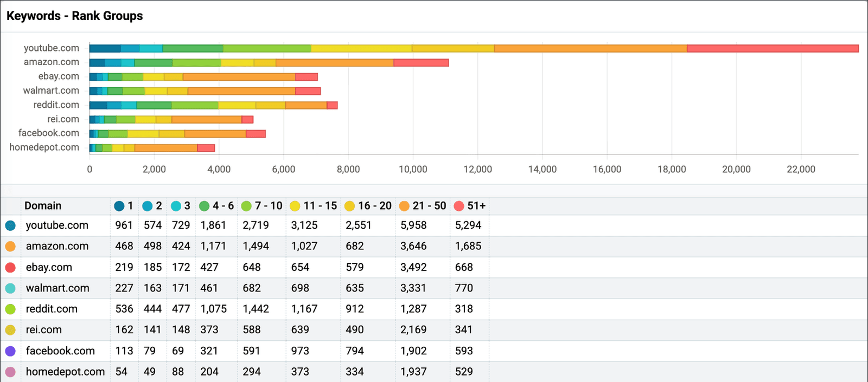This screenshot has width=868, height=382.
Task: Click the 21 - 50 rank legend dot
Action: (x=404, y=206)
